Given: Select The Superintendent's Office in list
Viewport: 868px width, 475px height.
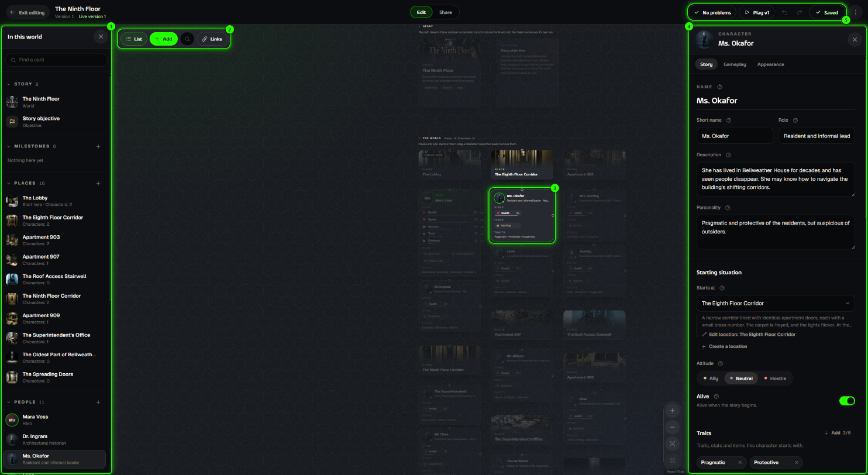Looking at the screenshot, I should pyautogui.click(x=55, y=338).
